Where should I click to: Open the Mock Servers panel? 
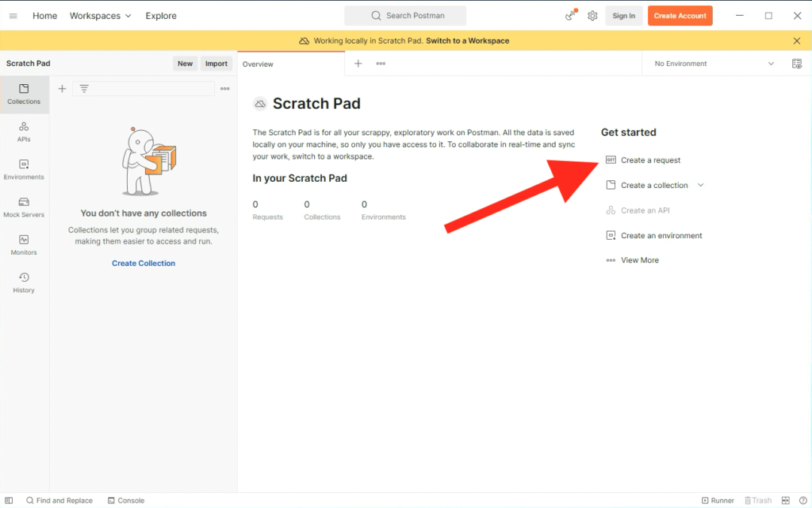pos(24,207)
